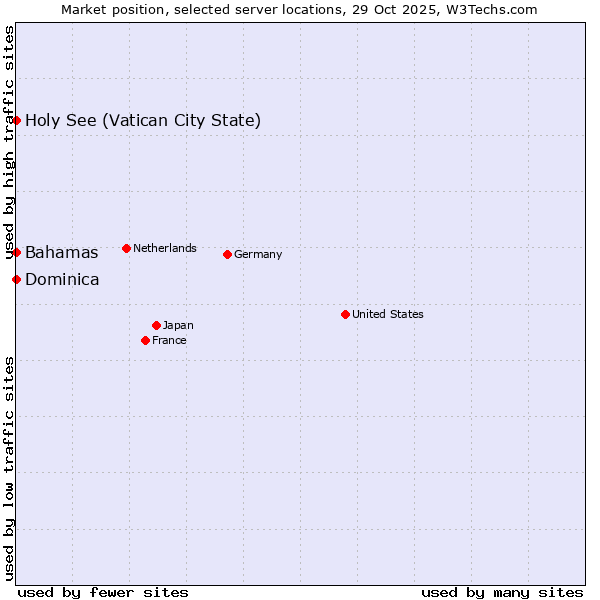Select the Netherlands red marker dot
The image size is (600, 600).
pyautogui.click(x=126, y=248)
